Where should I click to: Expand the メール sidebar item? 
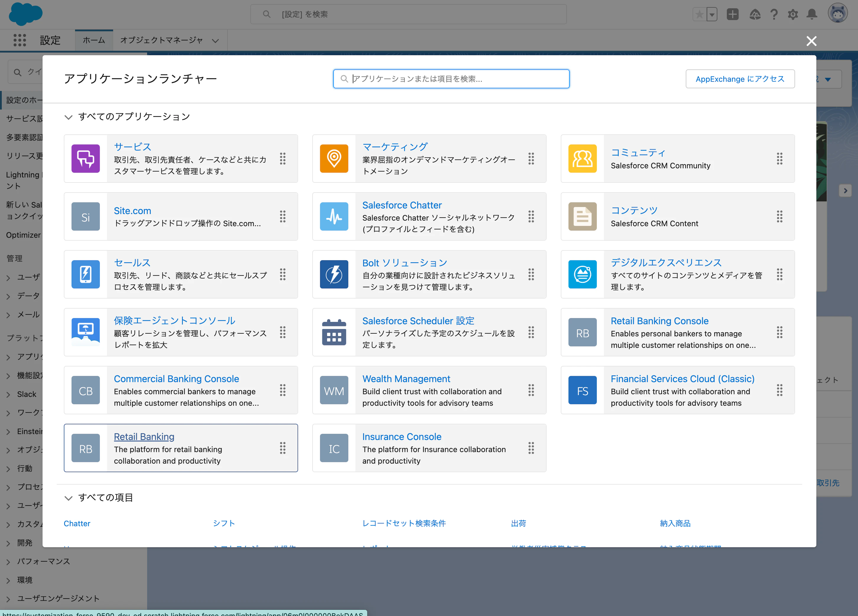pos(8,315)
